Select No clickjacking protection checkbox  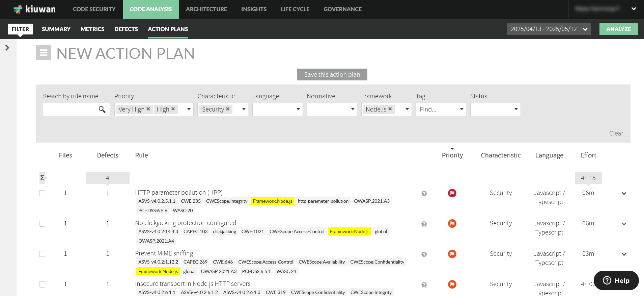pos(42,223)
